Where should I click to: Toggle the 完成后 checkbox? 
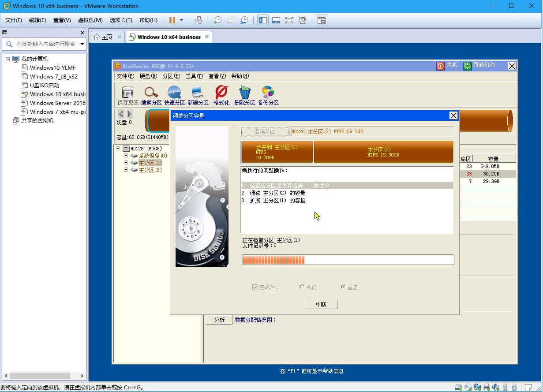point(255,287)
